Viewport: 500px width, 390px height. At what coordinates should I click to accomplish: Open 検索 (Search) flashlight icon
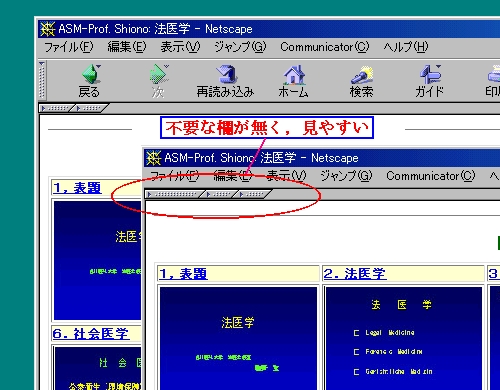click(362, 75)
